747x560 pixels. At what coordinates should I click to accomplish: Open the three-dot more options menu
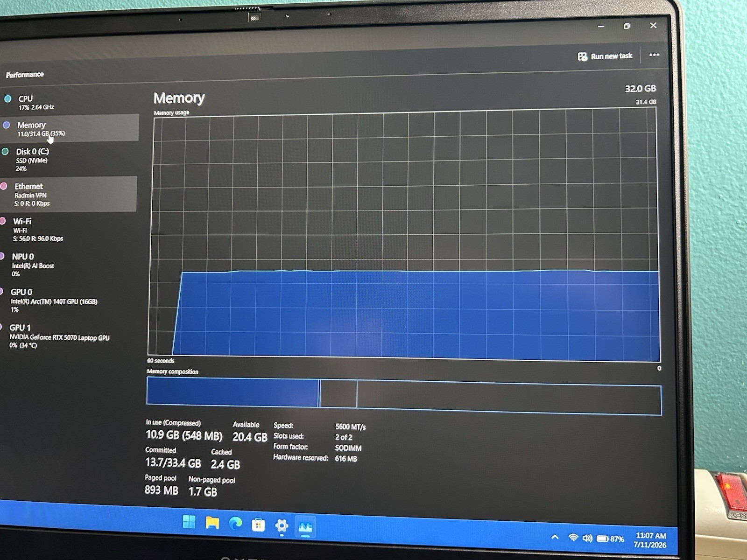point(654,55)
